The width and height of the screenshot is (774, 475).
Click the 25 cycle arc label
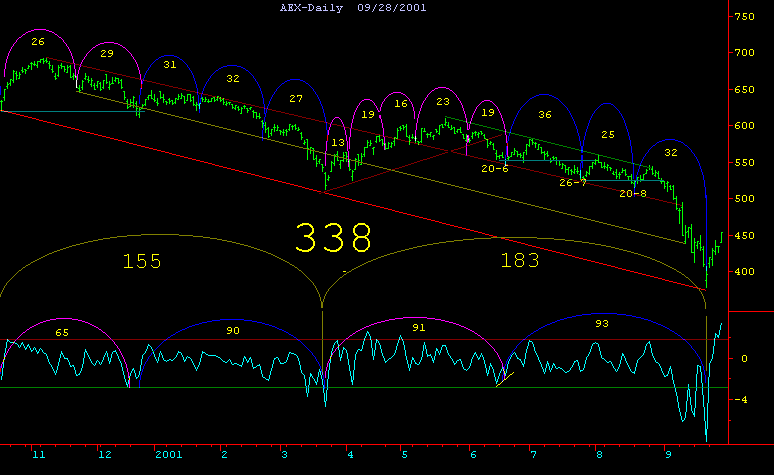pyautogui.click(x=608, y=135)
